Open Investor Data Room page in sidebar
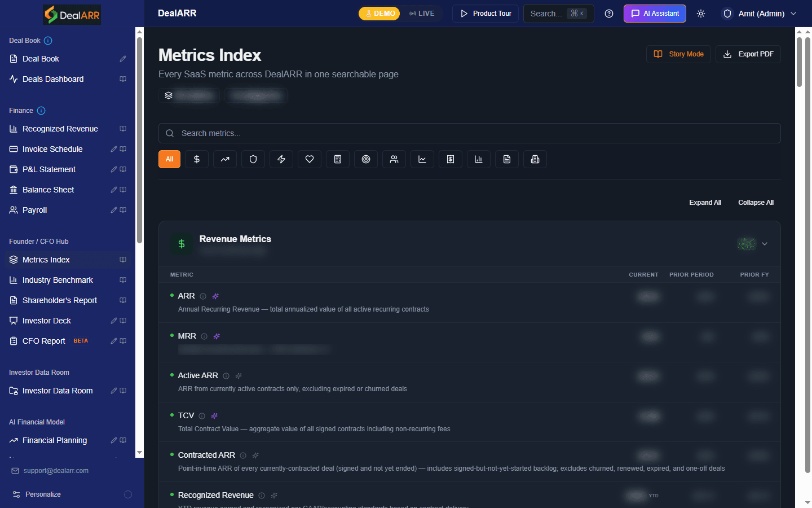This screenshot has height=508, width=812. (x=58, y=391)
